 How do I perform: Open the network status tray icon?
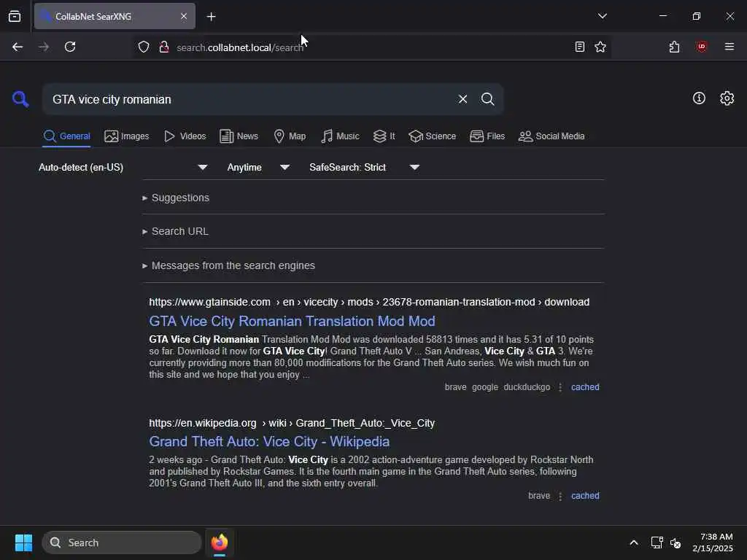coord(657,542)
